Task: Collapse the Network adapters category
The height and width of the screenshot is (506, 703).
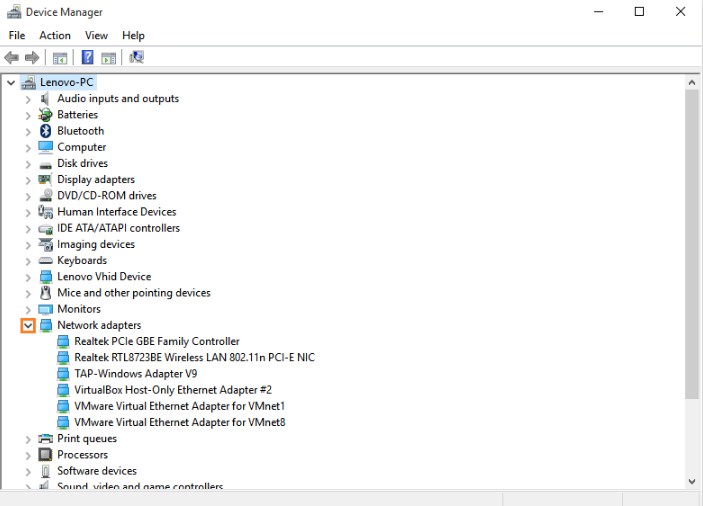Action: coord(28,325)
